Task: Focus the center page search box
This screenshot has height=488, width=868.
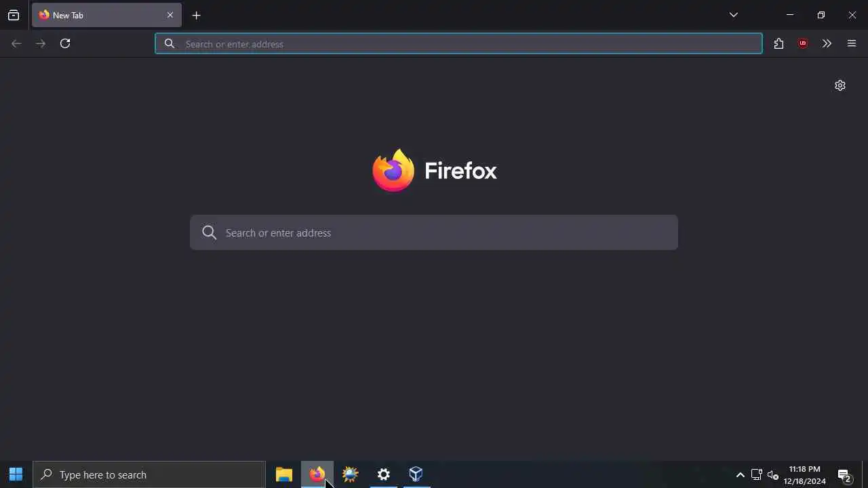Action: pyautogui.click(x=434, y=232)
